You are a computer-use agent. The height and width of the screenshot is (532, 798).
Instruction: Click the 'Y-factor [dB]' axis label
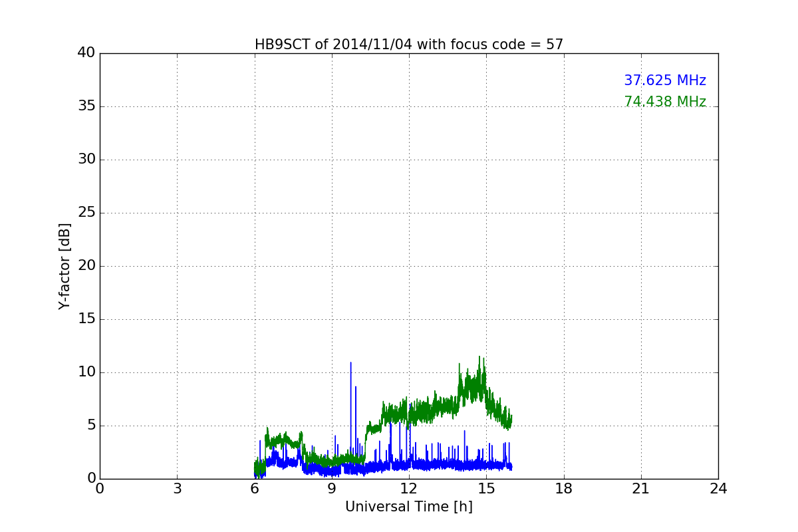tap(65, 266)
